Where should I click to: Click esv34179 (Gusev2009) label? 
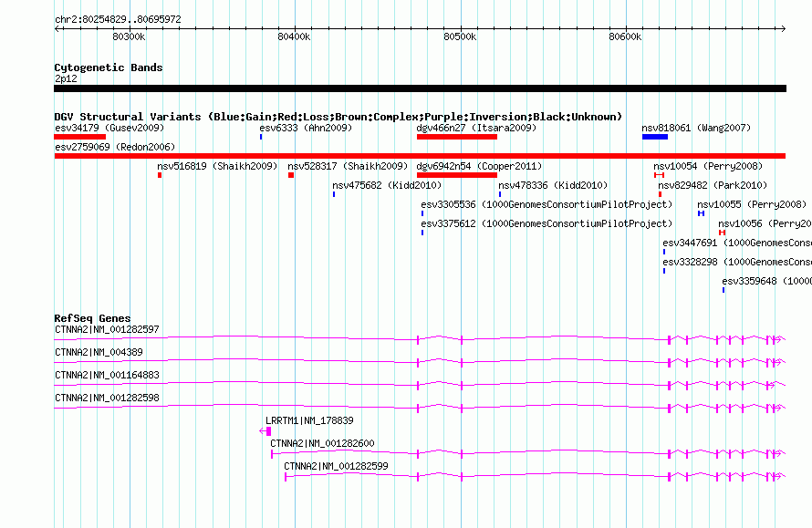click(x=109, y=128)
